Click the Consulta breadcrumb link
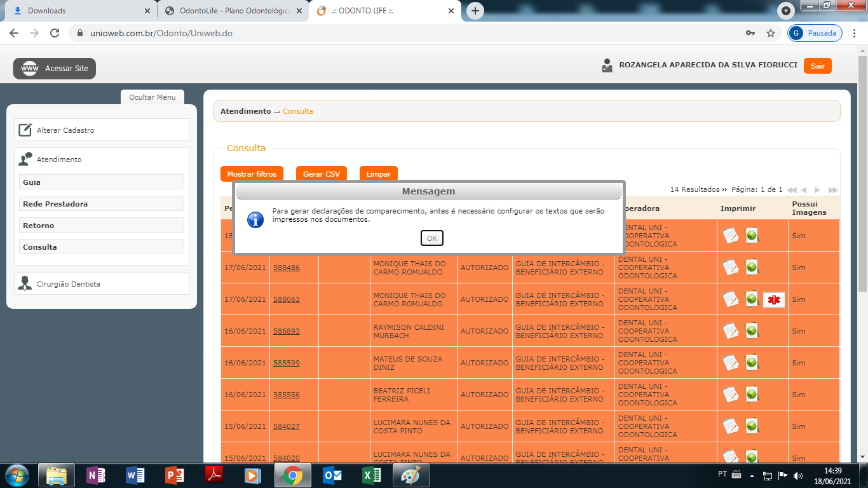This screenshot has width=868, height=488. click(298, 111)
